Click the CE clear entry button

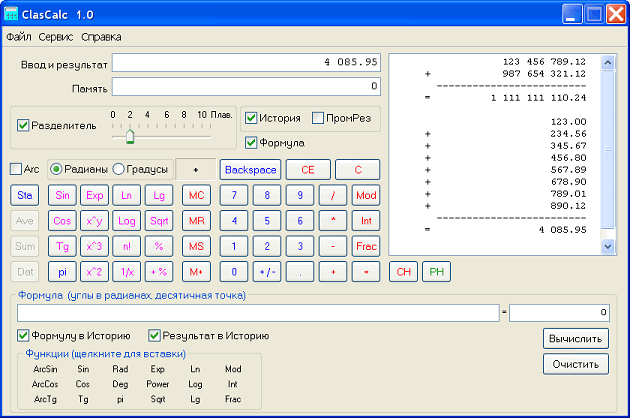click(308, 170)
